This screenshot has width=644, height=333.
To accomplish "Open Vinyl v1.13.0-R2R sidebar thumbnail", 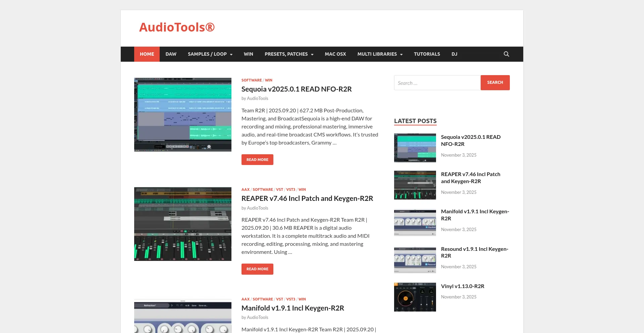I will click(415, 297).
